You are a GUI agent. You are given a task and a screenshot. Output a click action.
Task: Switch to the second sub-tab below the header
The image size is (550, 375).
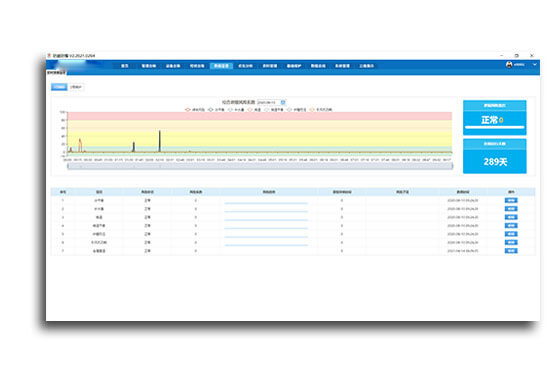[x=76, y=87]
